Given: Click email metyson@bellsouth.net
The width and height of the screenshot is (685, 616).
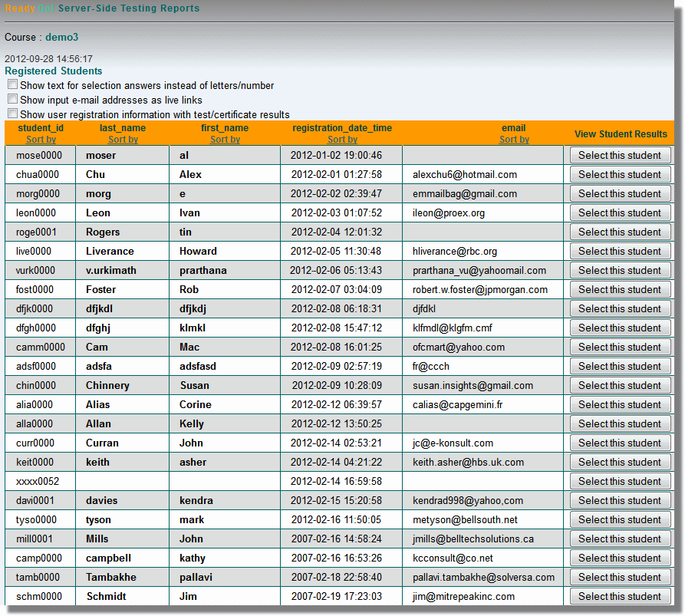Looking at the screenshot, I should pyautogui.click(x=466, y=520).
